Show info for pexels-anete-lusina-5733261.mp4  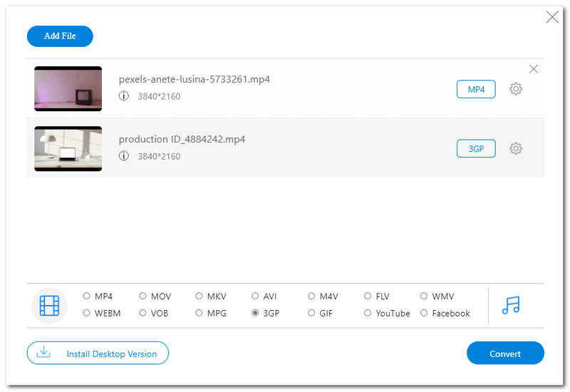pos(124,96)
